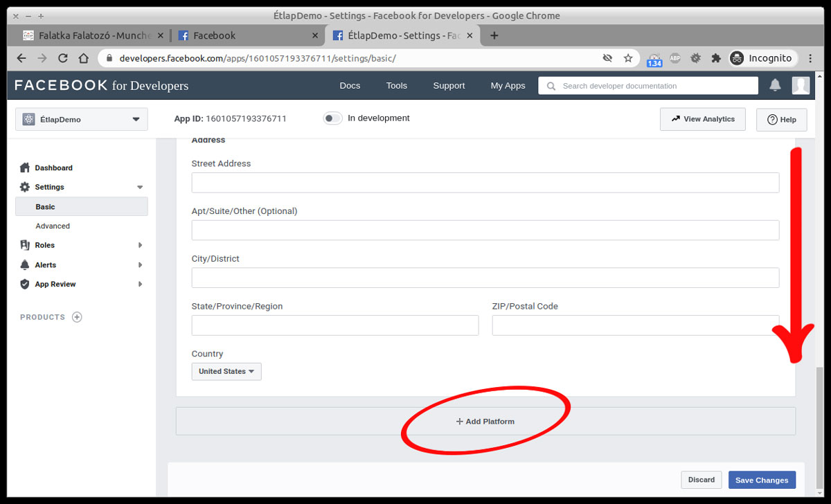831x504 pixels.
Task: Click the Save Changes button
Action: [762, 480]
